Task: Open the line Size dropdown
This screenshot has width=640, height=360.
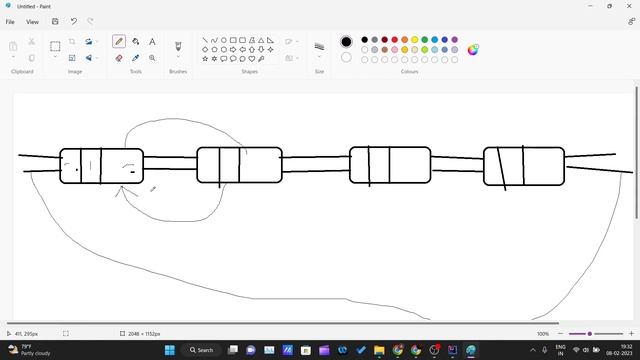Action: 319,57
